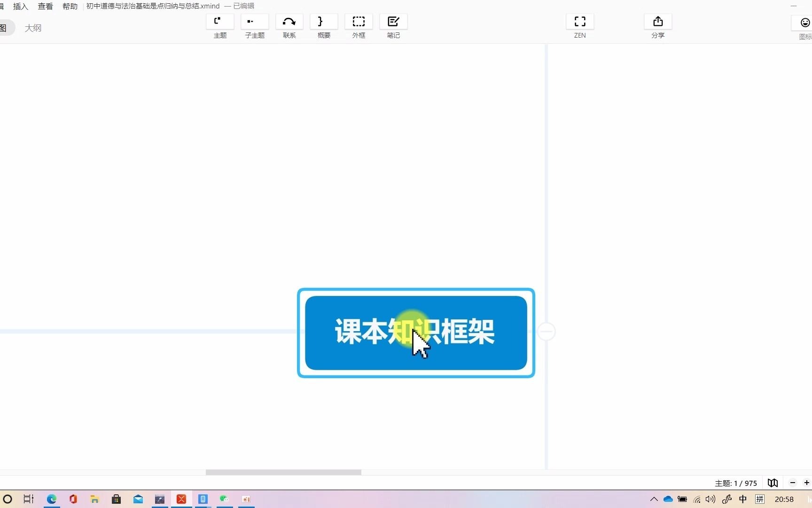The height and width of the screenshot is (508, 812).
Task: Open the 查看 menu
Action: click(45, 6)
